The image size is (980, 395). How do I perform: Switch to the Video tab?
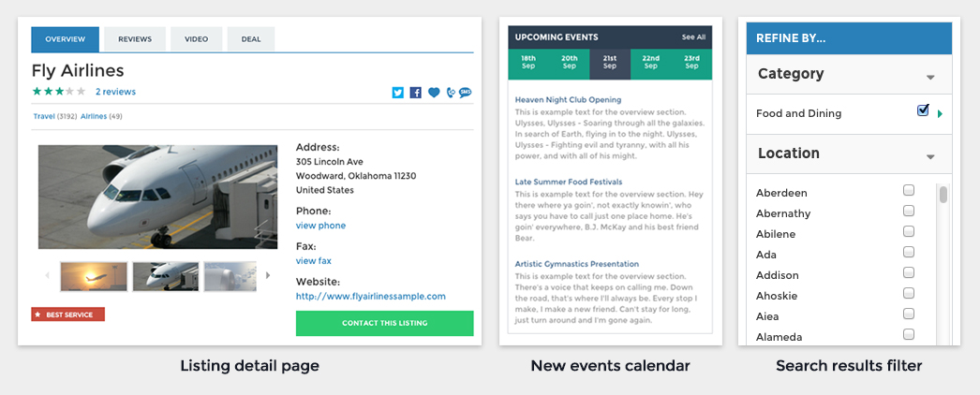click(197, 39)
